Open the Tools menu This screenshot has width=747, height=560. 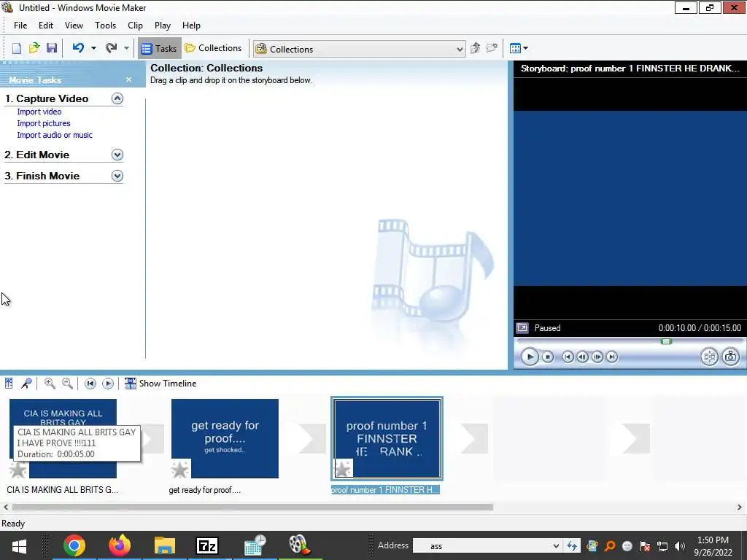coord(105,26)
